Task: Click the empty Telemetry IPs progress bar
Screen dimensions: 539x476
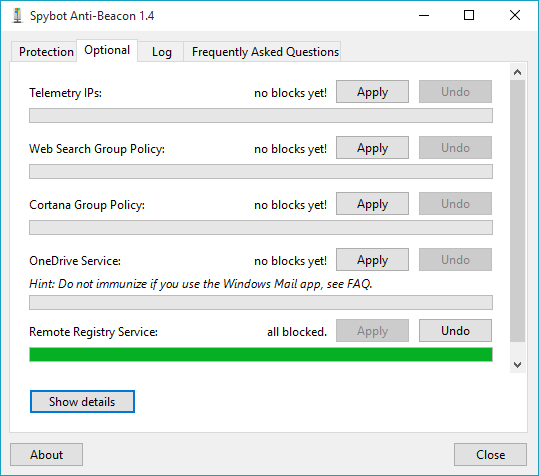Action: 261,115
